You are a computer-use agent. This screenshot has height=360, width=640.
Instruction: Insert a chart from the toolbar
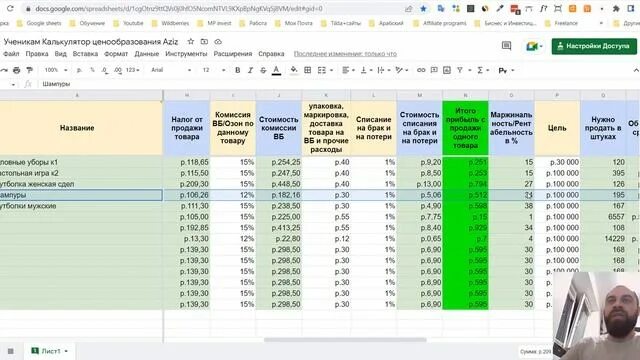coord(447,70)
